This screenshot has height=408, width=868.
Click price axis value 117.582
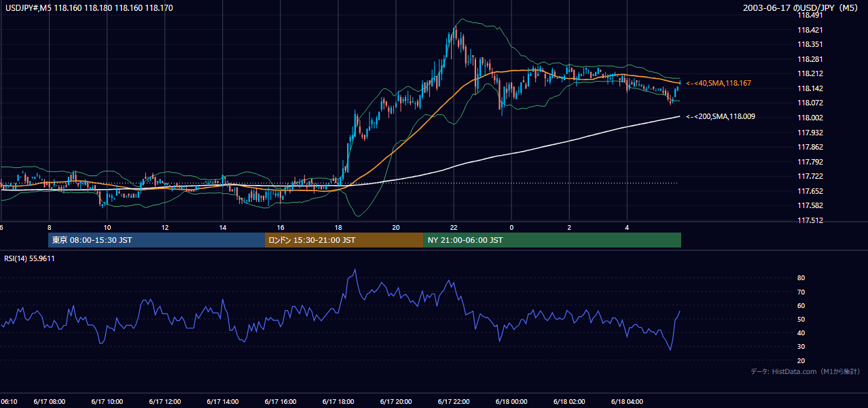click(810, 205)
